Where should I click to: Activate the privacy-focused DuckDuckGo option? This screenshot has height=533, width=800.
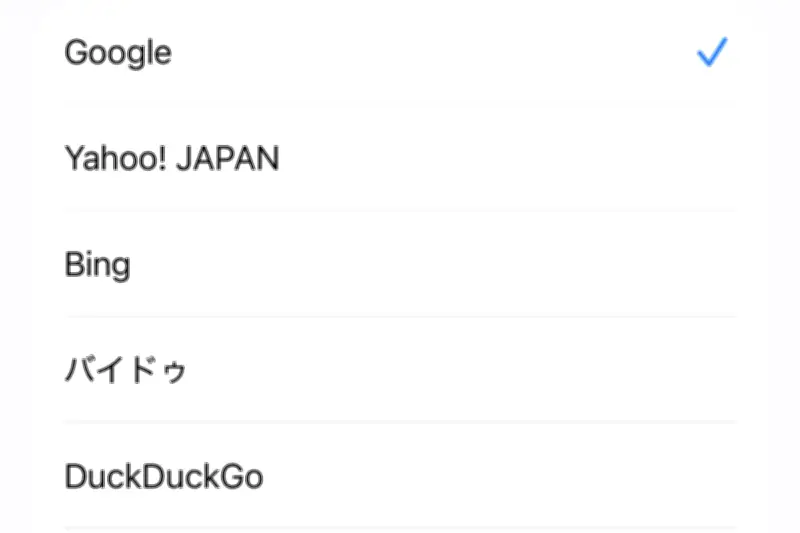[400, 475]
